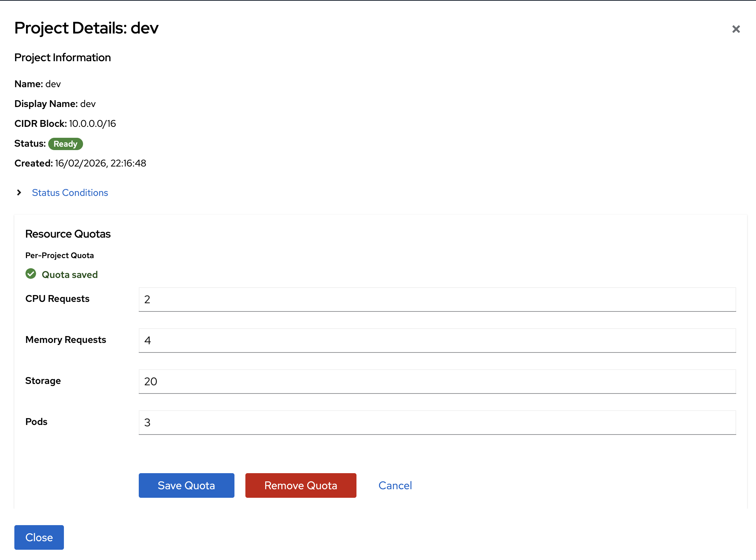Click the Ready status badge
The height and width of the screenshot is (560, 756).
tap(65, 144)
